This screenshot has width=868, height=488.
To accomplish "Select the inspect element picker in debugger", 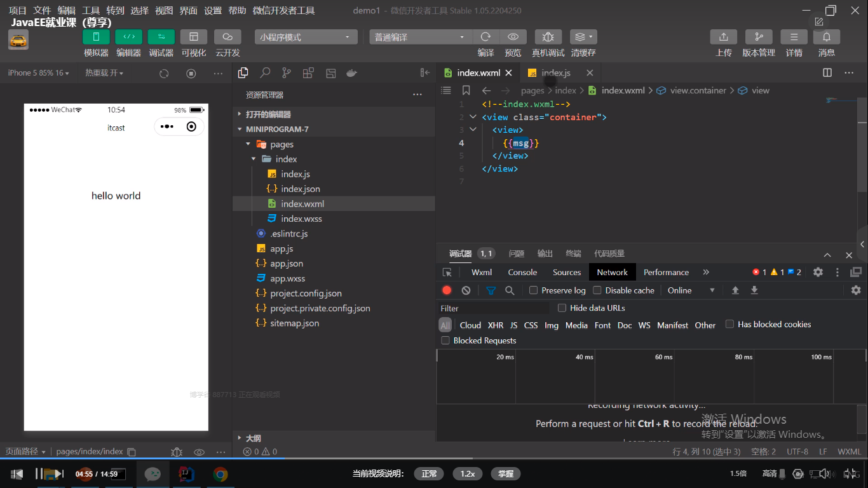I will click(447, 272).
